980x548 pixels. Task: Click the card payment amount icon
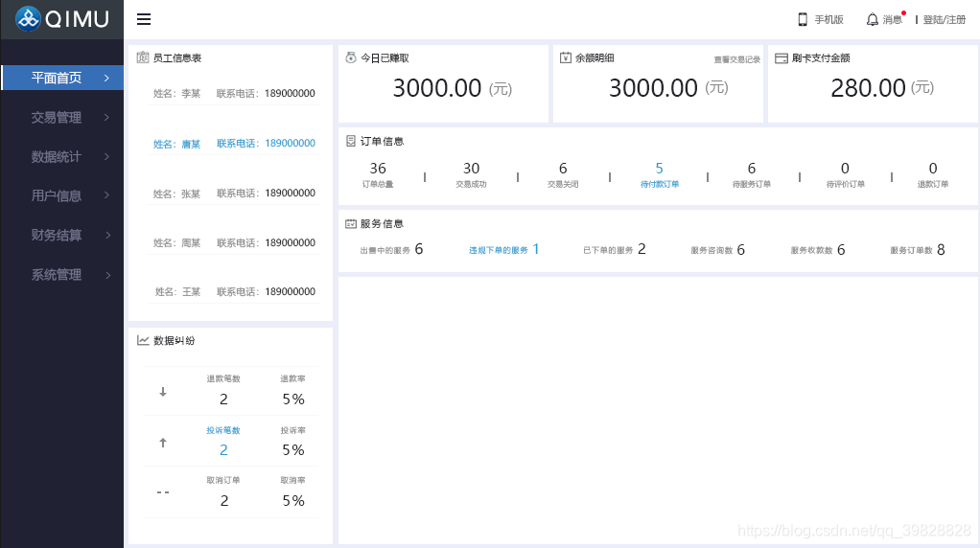tap(782, 58)
